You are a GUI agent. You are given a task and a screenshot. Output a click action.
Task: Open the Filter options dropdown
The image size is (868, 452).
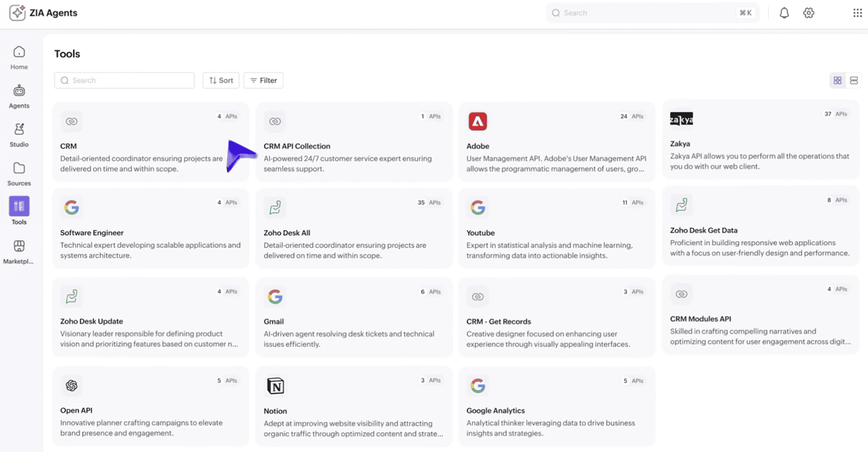[263, 80]
